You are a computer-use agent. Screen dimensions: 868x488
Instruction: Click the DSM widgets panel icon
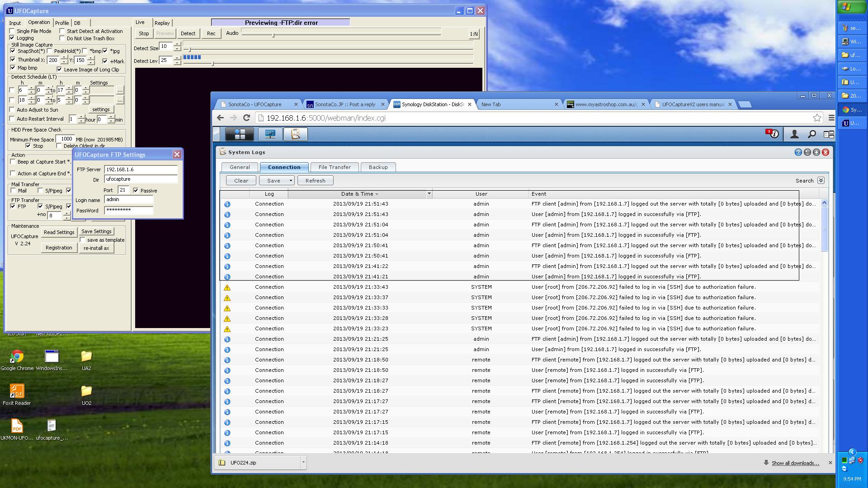pyautogui.click(x=828, y=134)
